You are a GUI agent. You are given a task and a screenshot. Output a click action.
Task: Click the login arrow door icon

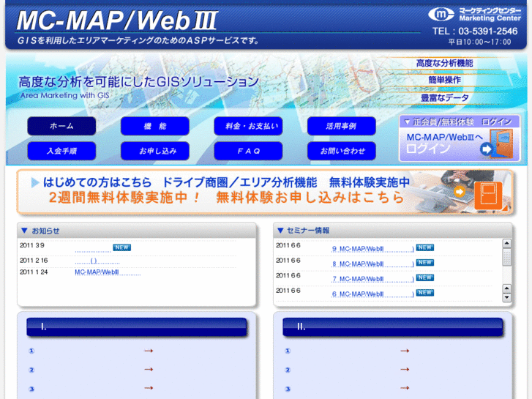click(x=497, y=145)
